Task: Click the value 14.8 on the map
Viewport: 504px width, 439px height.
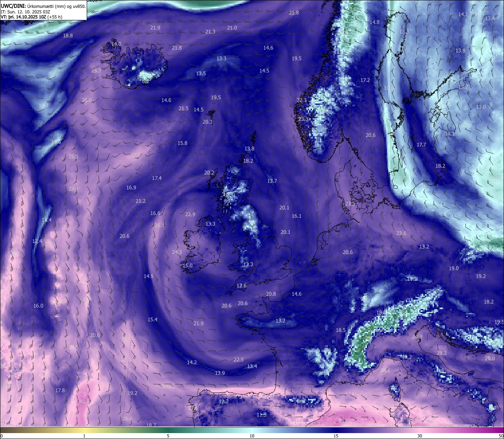Action: (374, 22)
